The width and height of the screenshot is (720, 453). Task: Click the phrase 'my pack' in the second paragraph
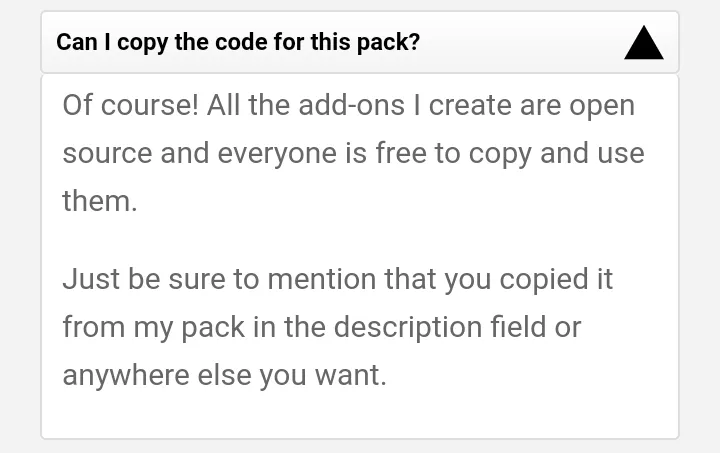pyautogui.click(x=189, y=329)
